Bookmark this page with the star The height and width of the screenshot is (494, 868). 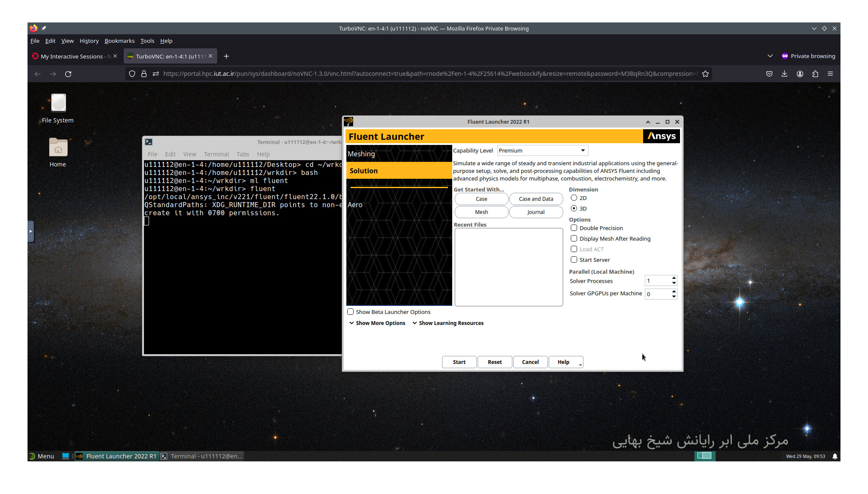pos(705,74)
